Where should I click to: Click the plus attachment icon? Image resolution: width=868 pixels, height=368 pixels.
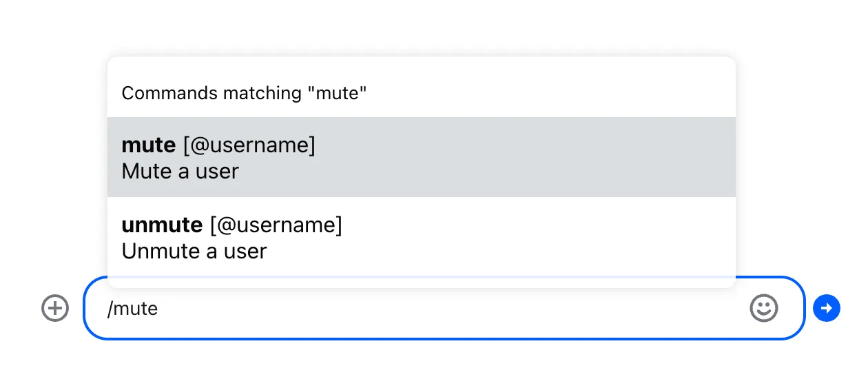tap(55, 308)
